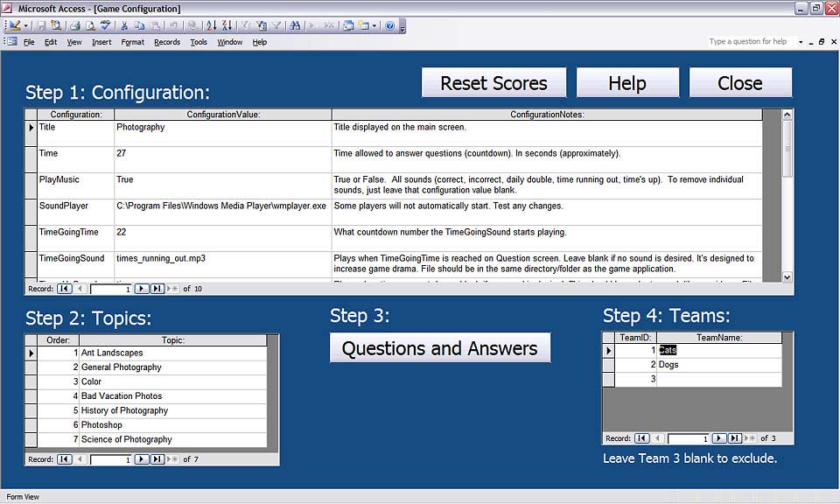The height and width of the screenshot is (504, 840).
Task: Click the Sort Ascending toolbar icon
Action: pyautogui.click(x=211, y=26)
